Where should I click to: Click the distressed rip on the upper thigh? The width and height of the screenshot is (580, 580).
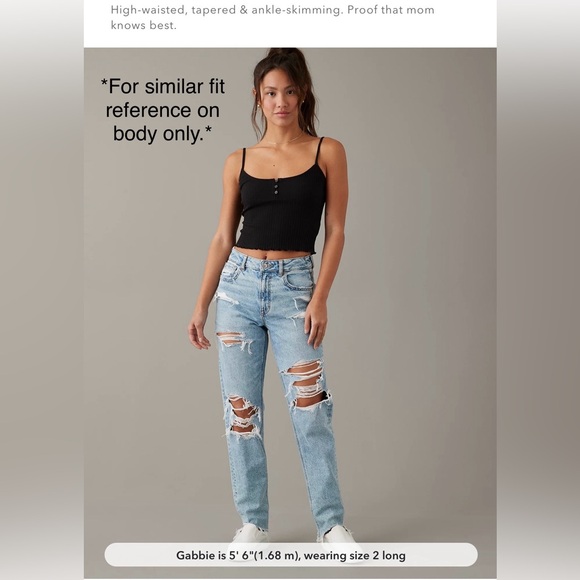click(236, 341)
